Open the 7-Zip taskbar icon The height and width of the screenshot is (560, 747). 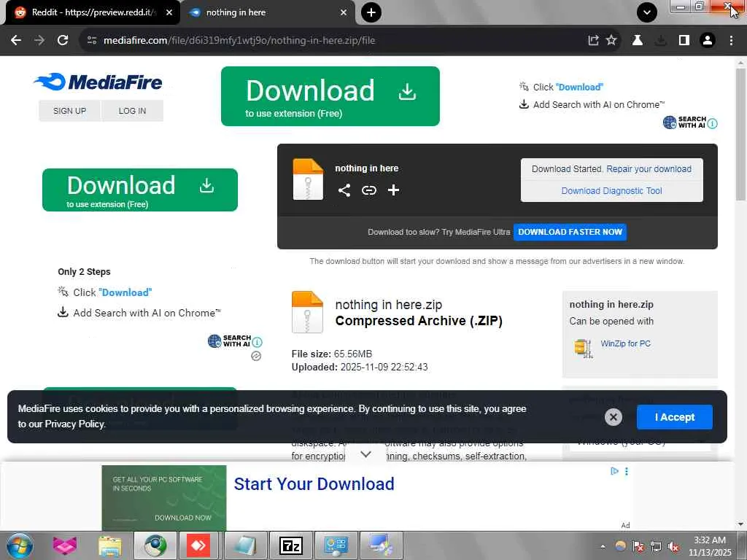290,545
